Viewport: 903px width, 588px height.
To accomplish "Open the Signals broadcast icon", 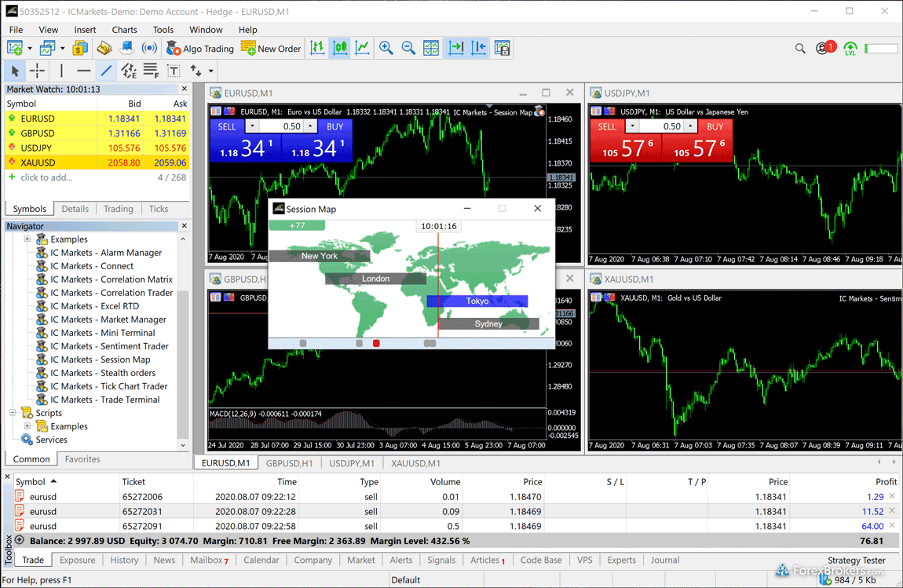I will point(149,49).
